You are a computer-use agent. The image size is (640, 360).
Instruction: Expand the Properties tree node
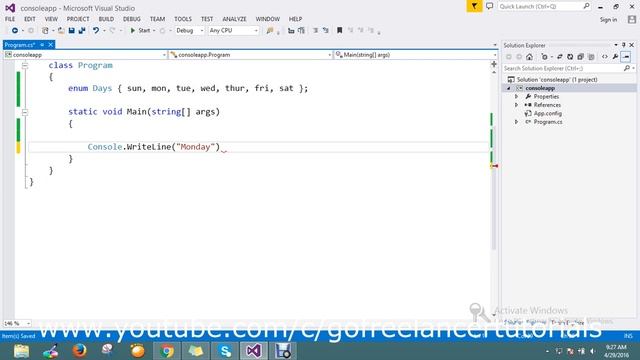pos(516,97)
